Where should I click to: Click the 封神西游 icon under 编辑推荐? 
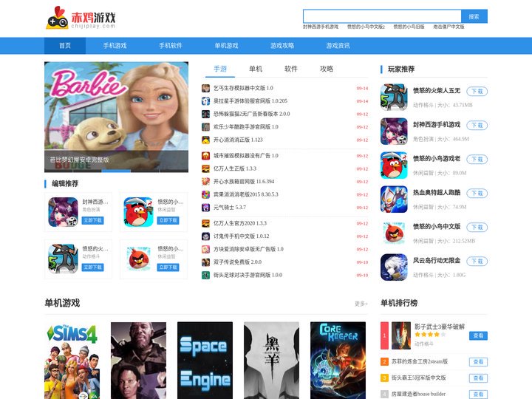click(63, 212)
